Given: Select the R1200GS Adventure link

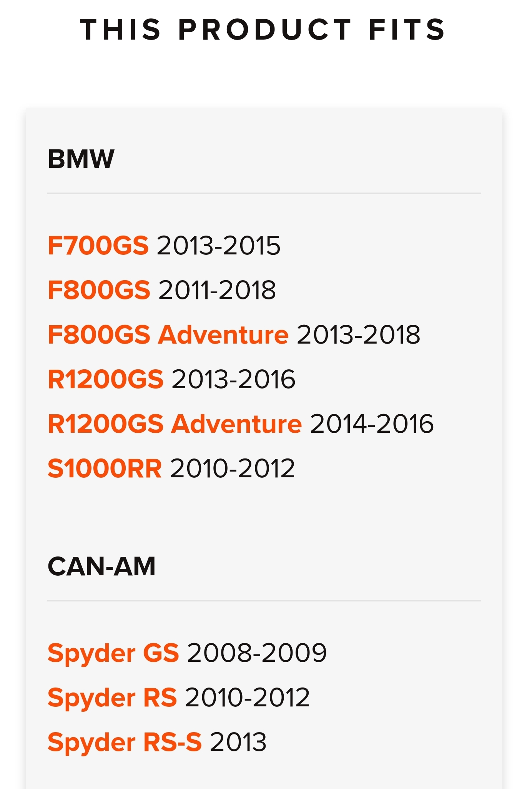Looking at the screenshot, I should pos(175,424).
